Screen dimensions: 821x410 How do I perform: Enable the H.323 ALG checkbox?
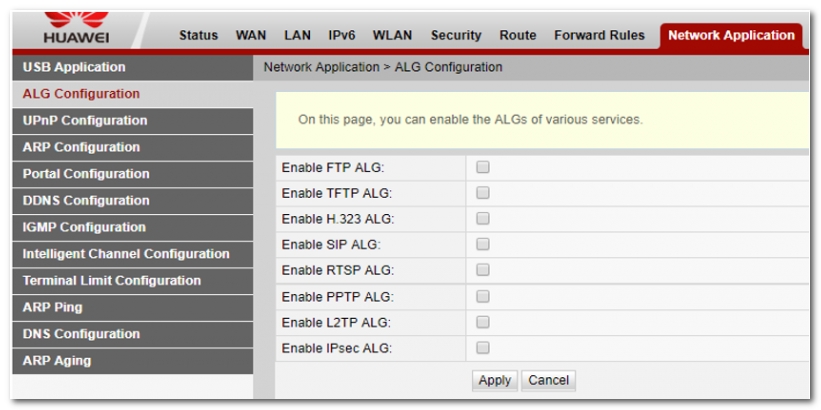(483, 219)
